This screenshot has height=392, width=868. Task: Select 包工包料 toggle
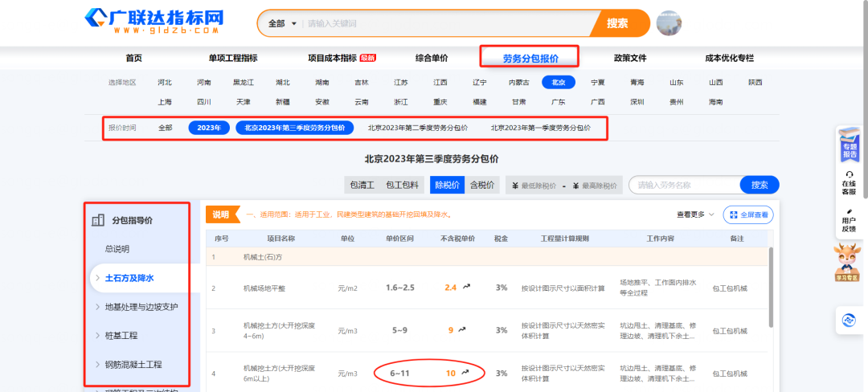tap(402, 185)
